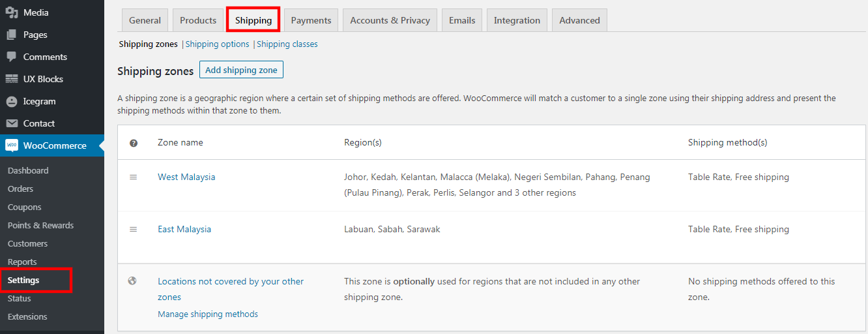This screenshot has height=334, width=868.
Task: Open Points & Rewards submenu item
Action: (40, 225)
